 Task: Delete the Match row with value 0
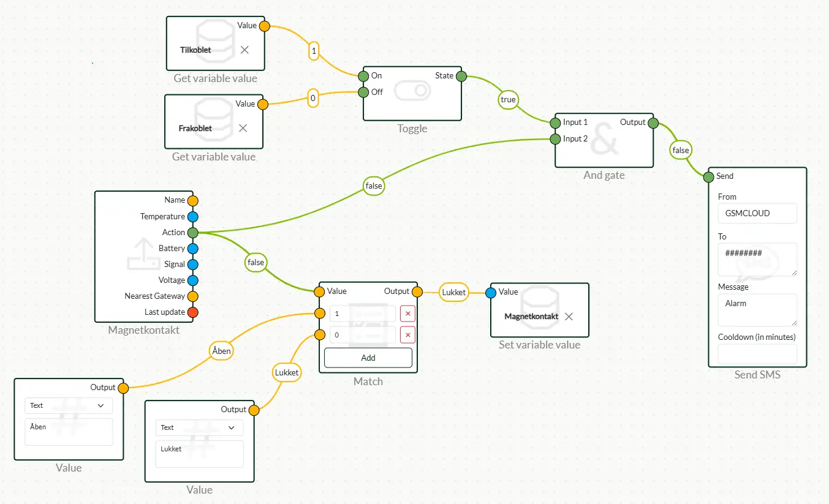[x=407, y=334]
